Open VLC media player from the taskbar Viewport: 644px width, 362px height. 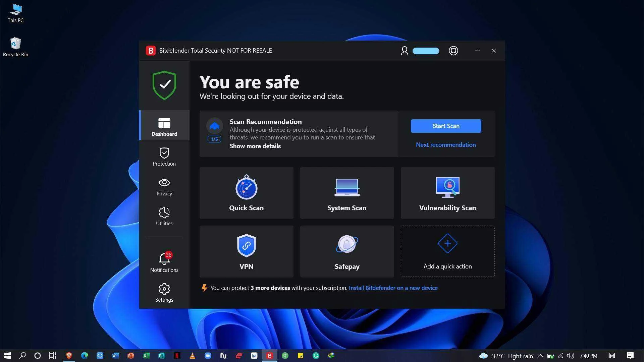point(193,356)
